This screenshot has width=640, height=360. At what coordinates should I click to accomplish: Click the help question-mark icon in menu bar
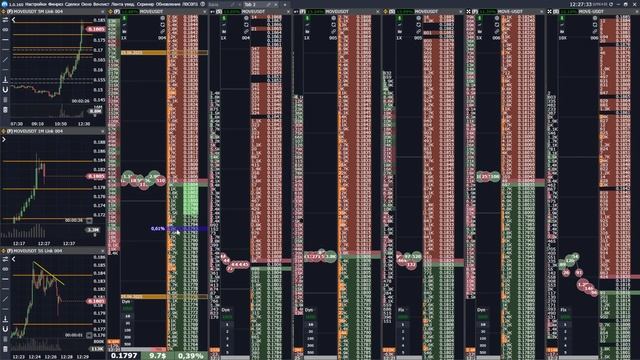202,4
